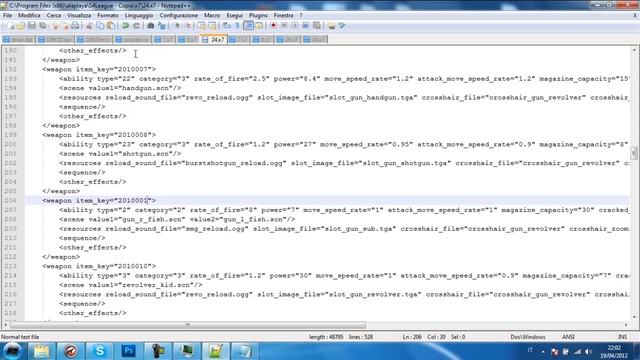Open the Esegui menu
The image size is (640, 360).
click(x=234, y=16)
